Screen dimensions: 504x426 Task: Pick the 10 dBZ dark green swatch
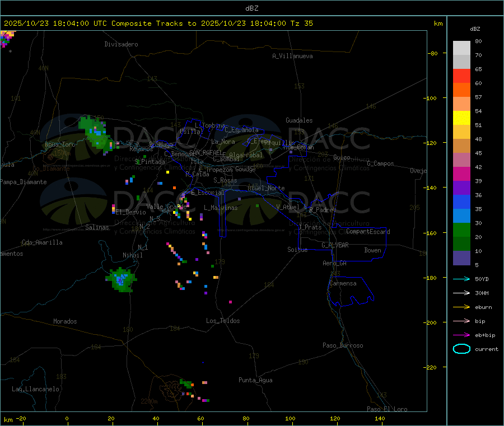(x=461, y=244)
